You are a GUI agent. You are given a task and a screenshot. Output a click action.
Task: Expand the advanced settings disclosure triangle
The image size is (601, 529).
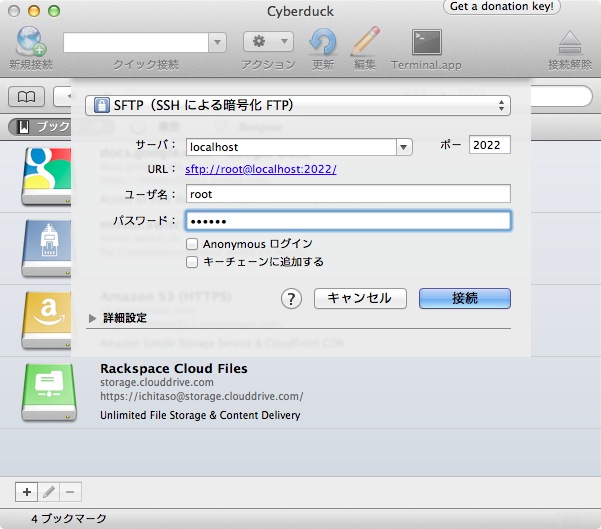pos(92,318)
